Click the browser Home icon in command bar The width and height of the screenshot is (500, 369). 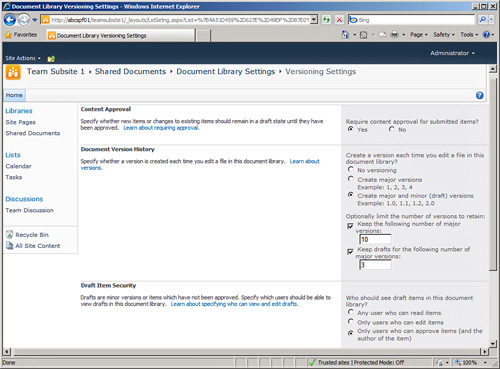point(345,35)
